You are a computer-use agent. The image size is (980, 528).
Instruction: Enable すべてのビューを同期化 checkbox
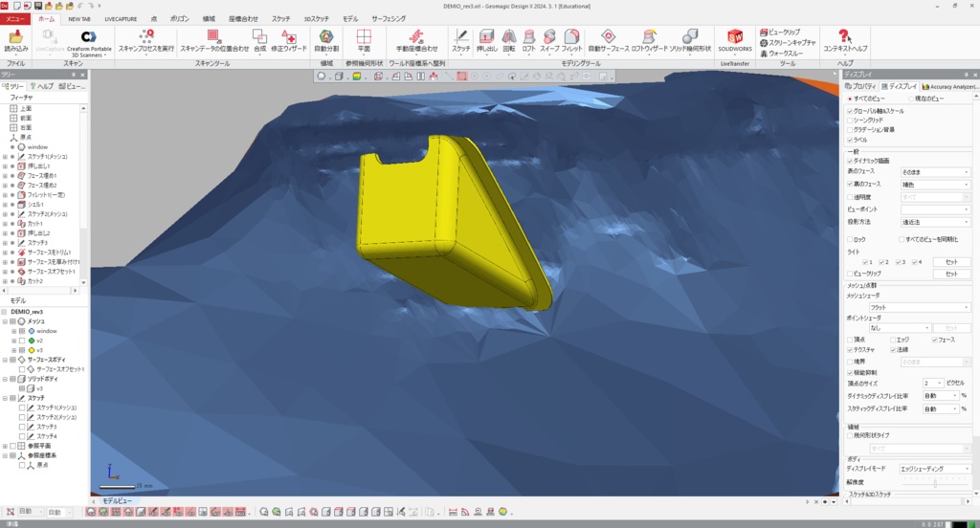pyautogui.click(x=902, y=239)
